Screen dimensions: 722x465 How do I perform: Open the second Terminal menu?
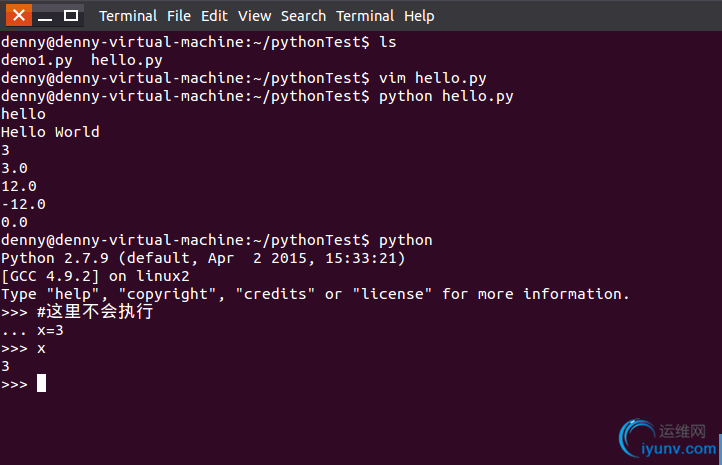(x=365, y=16)
